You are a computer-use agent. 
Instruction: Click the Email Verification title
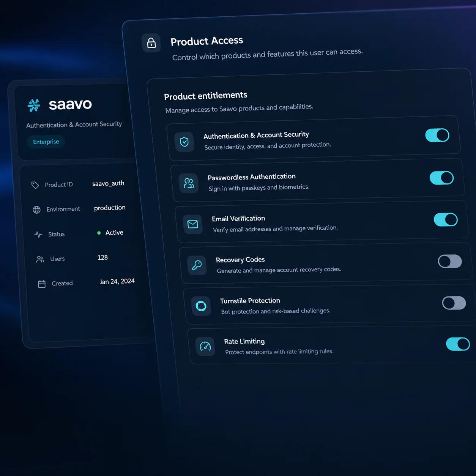[x=238, y=219]
